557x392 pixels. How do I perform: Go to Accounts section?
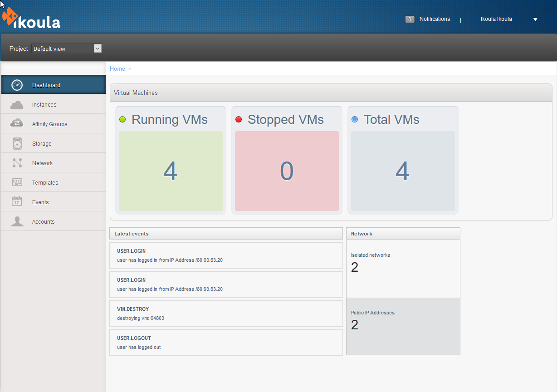54,221
